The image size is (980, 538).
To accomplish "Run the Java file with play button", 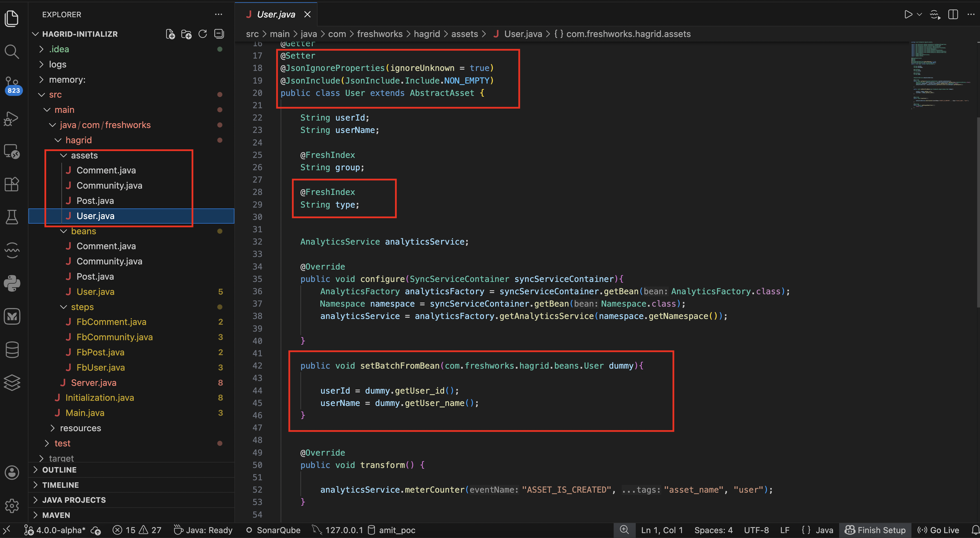I will 908,14.
